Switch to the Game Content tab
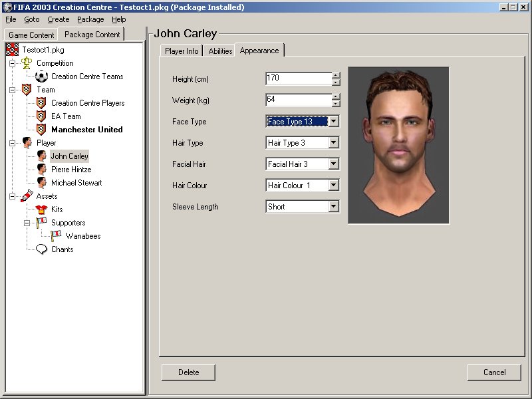The height and width of the screenshot is (399, 532). point(31,35)
